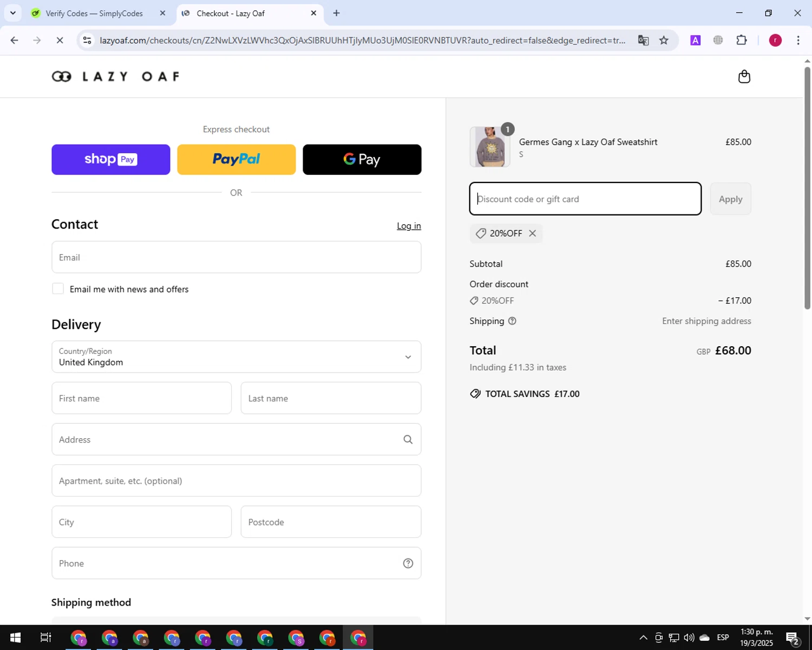
Task: Click the Last name field
Action: click(331, 398)
